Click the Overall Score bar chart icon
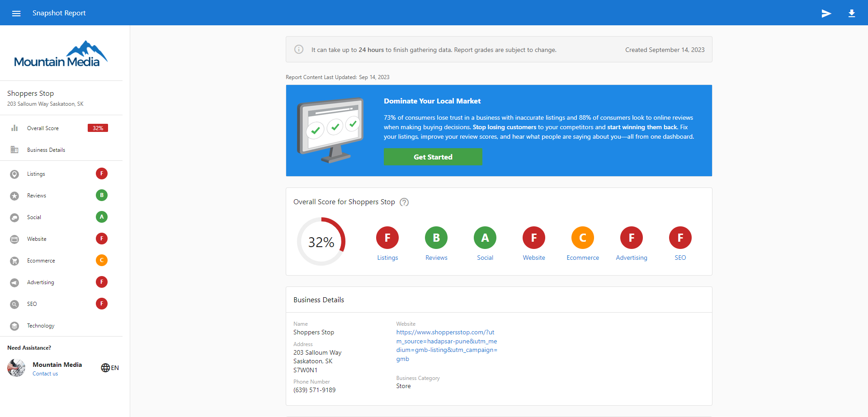 point(14,128)
